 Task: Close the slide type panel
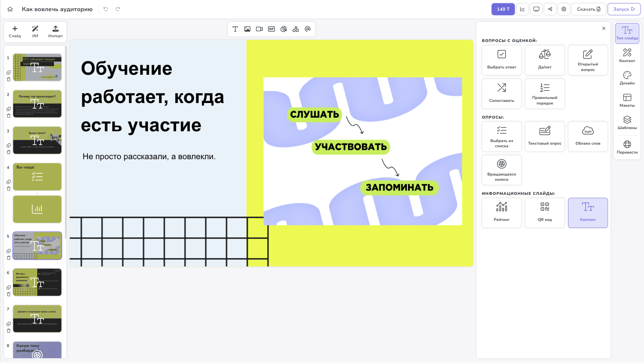(x=604, y=29)
